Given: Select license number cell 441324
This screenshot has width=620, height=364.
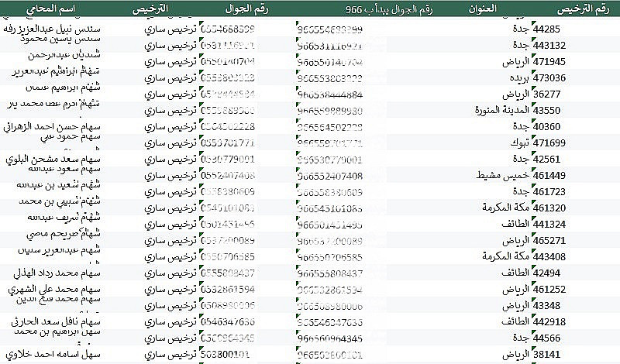Looking at the screenshot, I should pyautogui.click(x=549, y=224).
